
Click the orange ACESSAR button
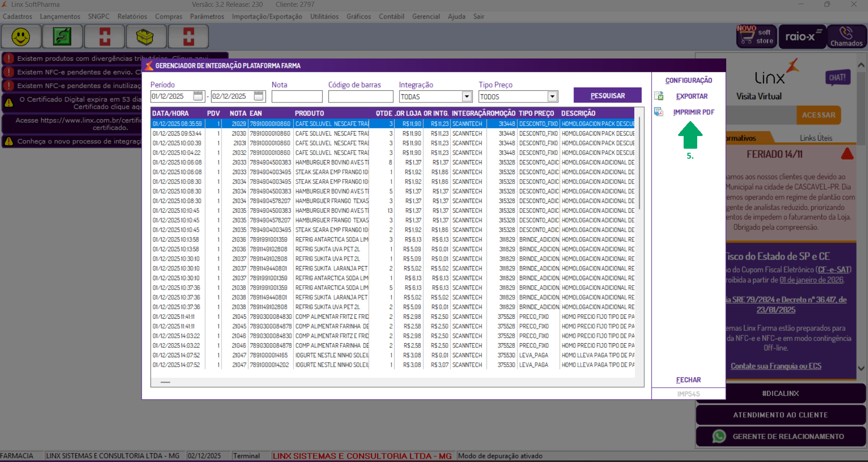[819, 115]
